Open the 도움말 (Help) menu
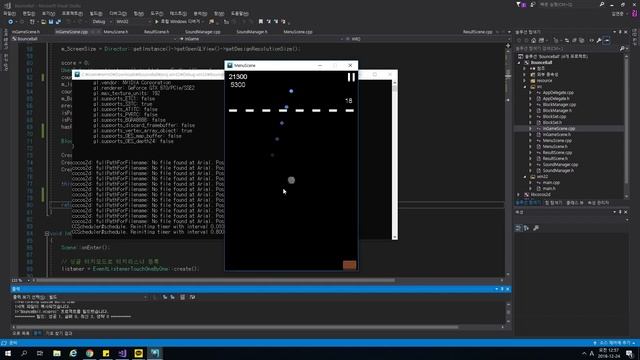Viewport: 640px width, 360px height. 239,13
